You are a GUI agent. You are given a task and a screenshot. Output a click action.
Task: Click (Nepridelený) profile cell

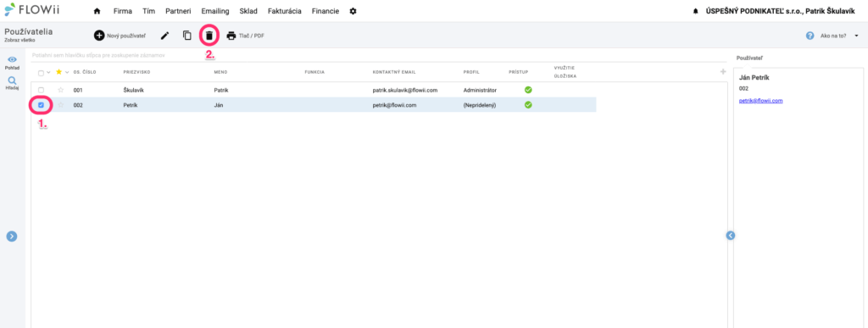(x=480, y=105)
